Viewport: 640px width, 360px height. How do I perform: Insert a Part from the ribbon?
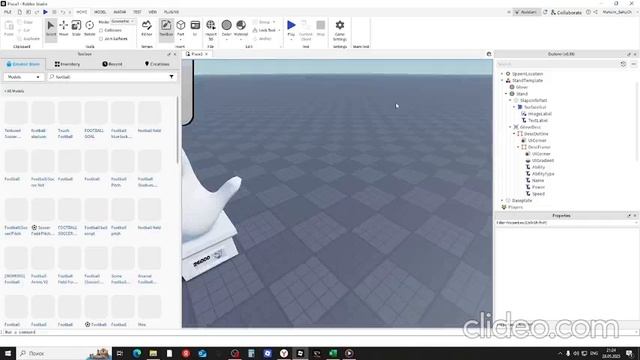tap(180, 29)
